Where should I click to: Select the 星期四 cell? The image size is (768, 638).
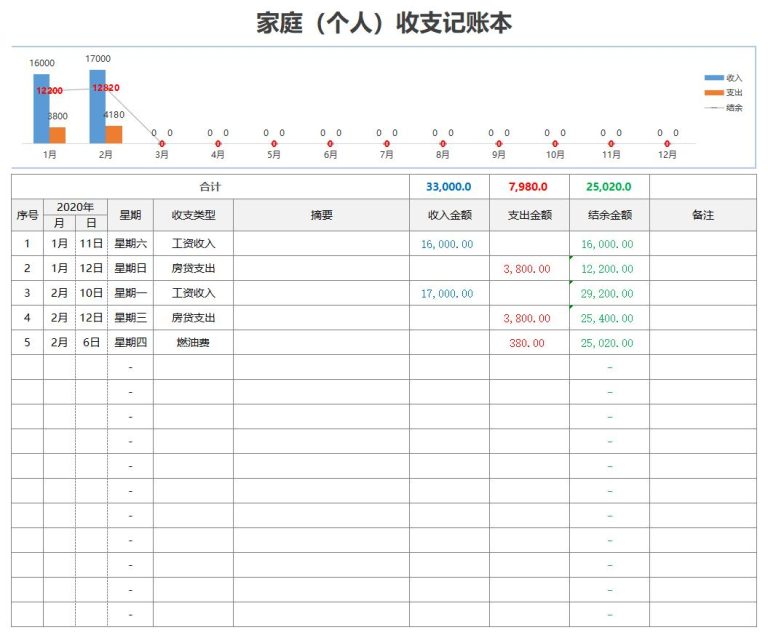pos(130,342)
